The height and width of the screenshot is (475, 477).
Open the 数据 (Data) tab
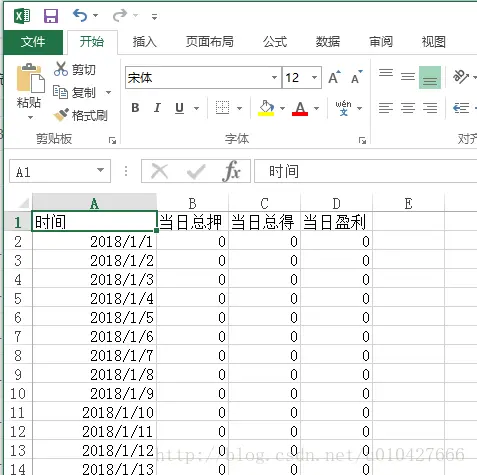328,42
